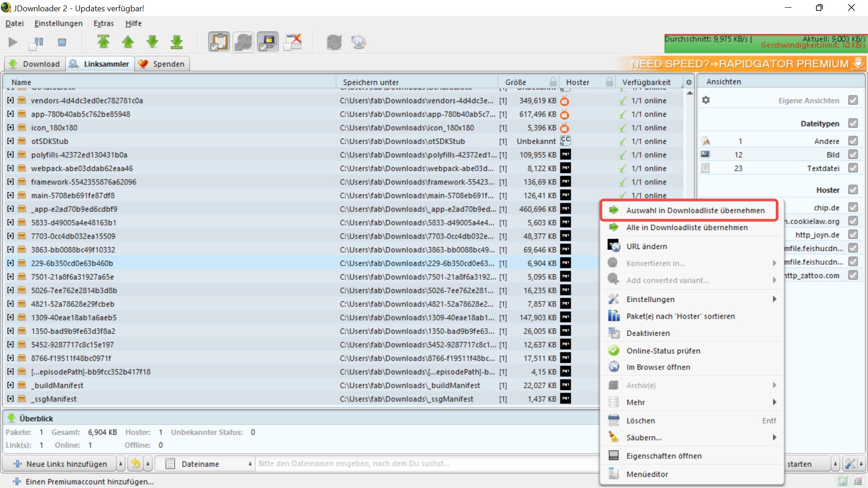The width and height of the screenshot is (868, 488).
Task: Uncheck the http_joyn.de hoster filter
Action: click(x=853, y=235)
